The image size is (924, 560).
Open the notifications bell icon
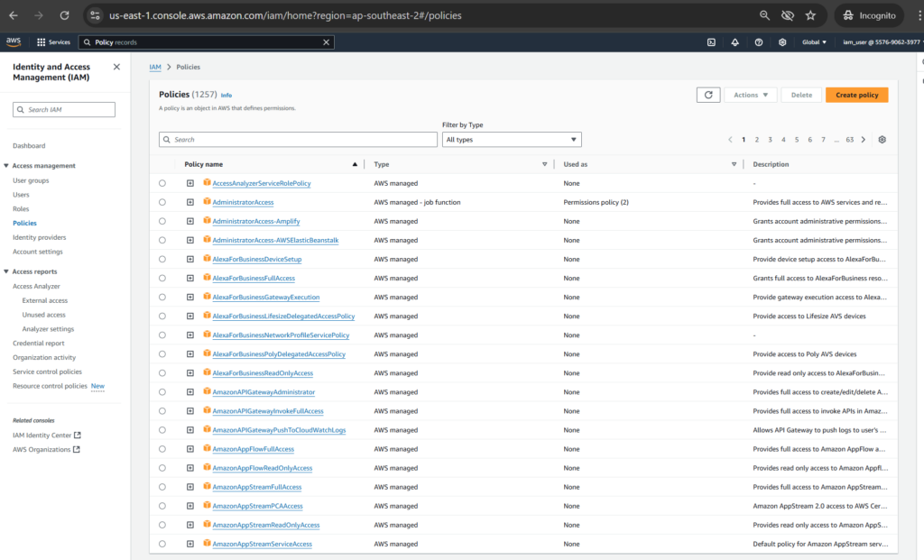[735, 42]
